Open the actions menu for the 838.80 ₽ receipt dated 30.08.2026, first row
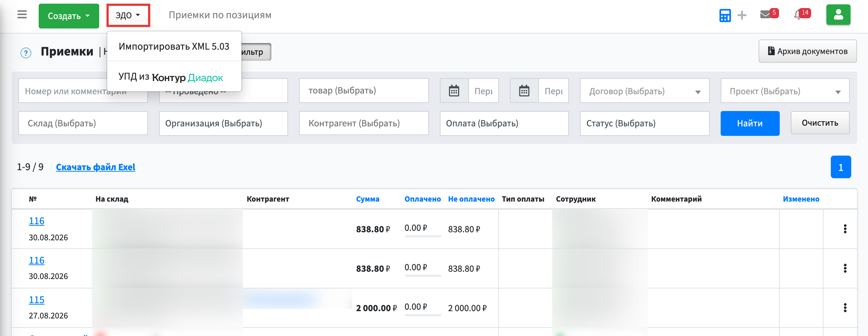 [x=845, y=229]
